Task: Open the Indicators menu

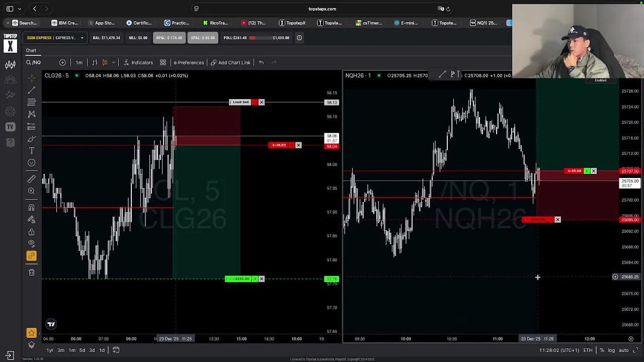Action: tap(138, 62)
